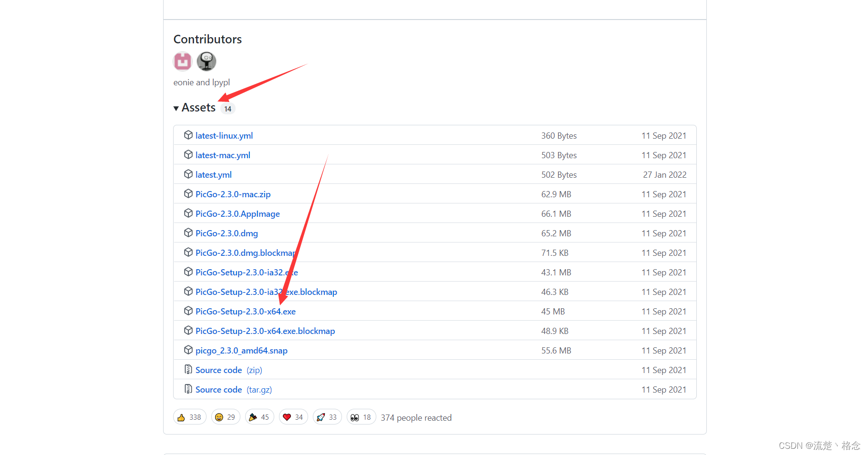Download latest-mac.yml file

[x=223, y=155]
